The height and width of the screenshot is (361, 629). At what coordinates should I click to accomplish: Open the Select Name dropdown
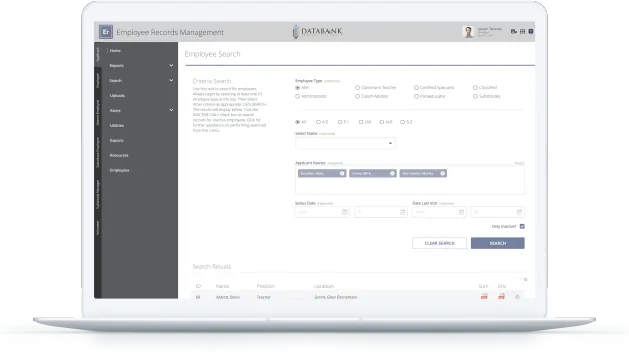pyautogui.click(x=345, y=143)
